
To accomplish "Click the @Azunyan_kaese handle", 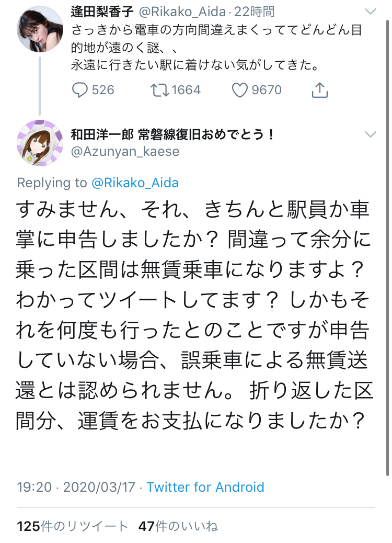I will (x=125, y=152).
